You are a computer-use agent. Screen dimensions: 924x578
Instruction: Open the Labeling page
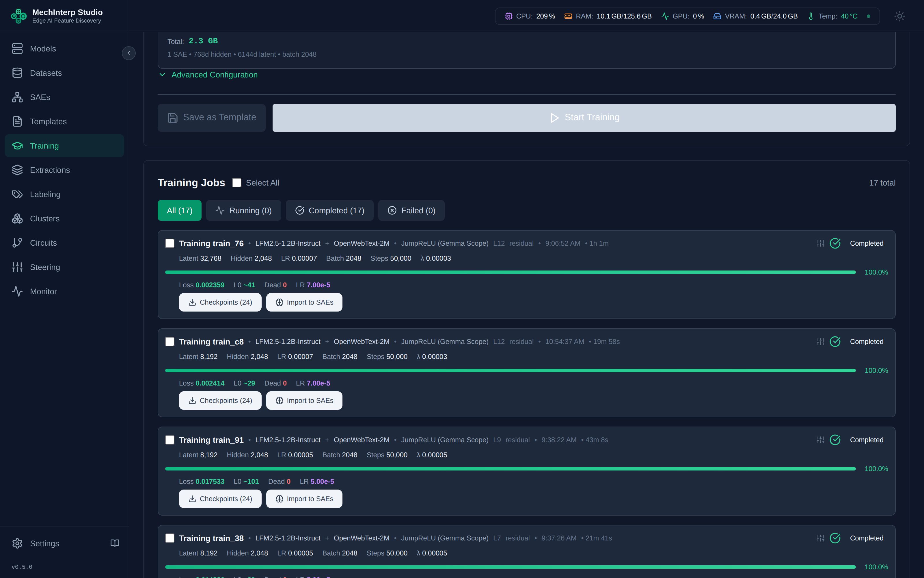coord(64,194)
